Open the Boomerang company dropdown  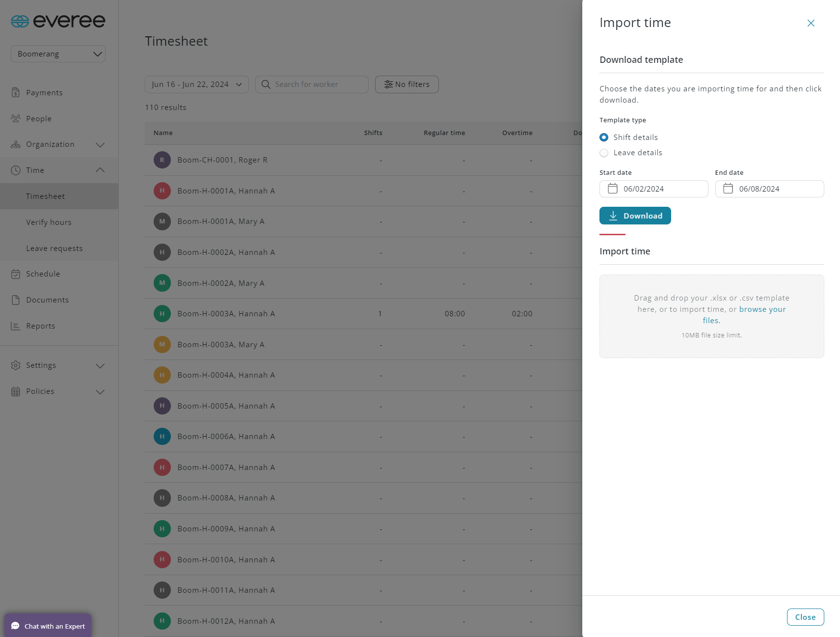58,54
